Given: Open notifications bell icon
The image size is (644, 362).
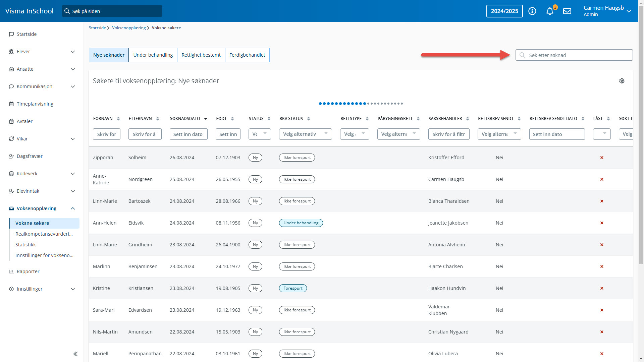Looking at the screenshot, I should pos(550,11).
